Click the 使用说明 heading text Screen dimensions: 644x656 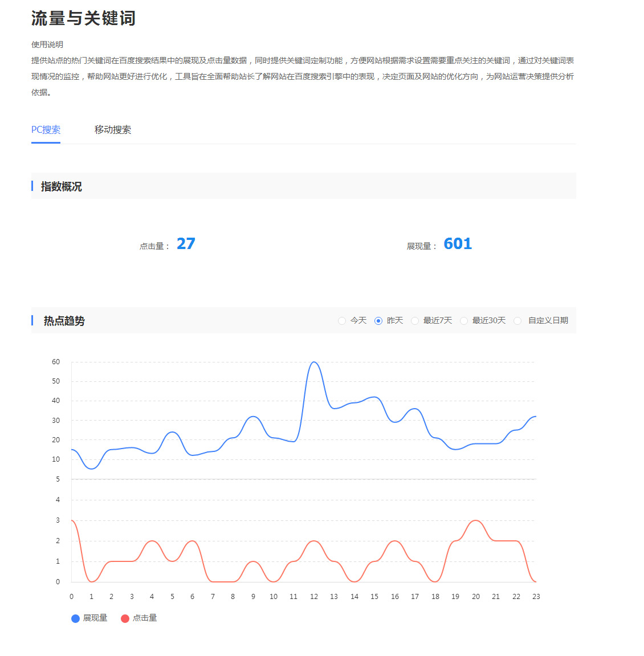[x=47, y=44]
